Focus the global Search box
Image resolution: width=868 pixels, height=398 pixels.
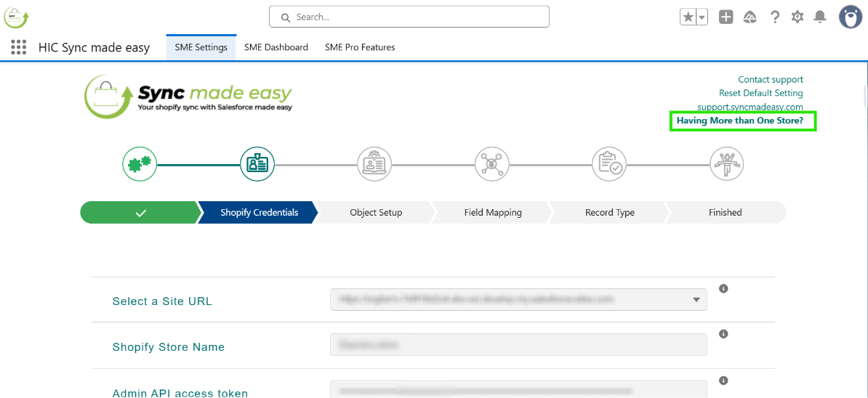coord(409,17)
